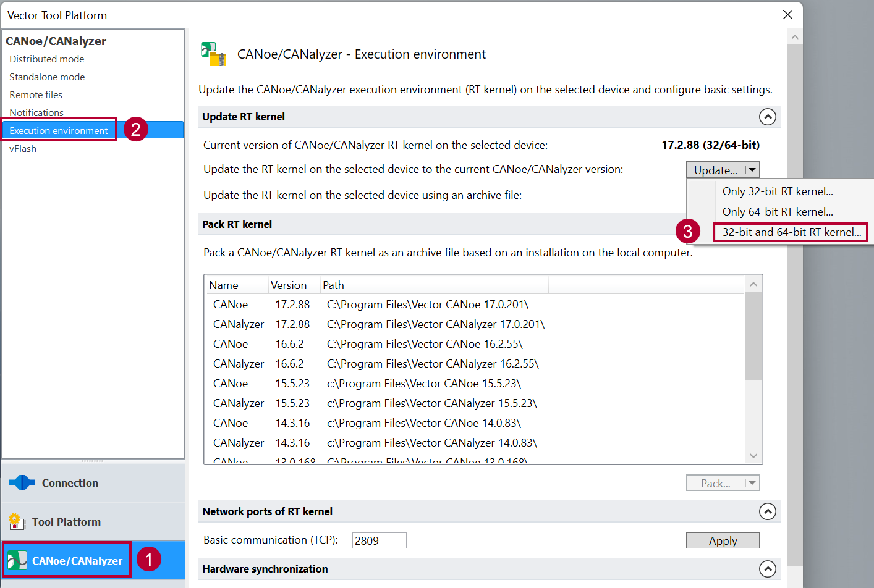Open Distributed mode page
Image resolution: width=874 pixels, height=588 pixels.
pyautogui.click(x=46, y=59)
